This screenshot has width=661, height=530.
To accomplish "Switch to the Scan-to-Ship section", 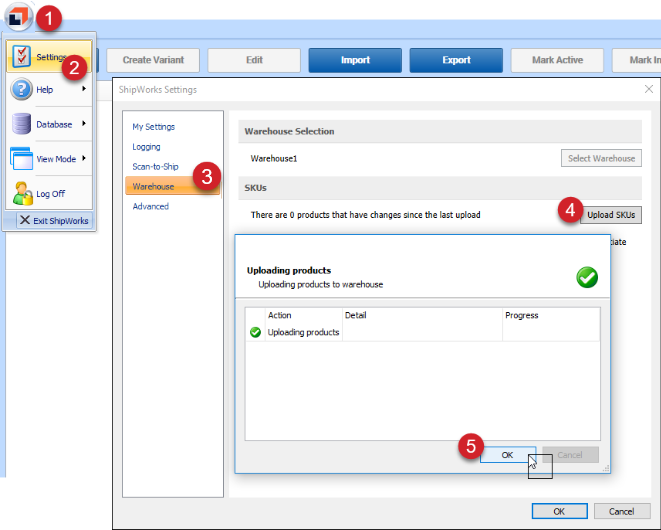I will point(155,167).
